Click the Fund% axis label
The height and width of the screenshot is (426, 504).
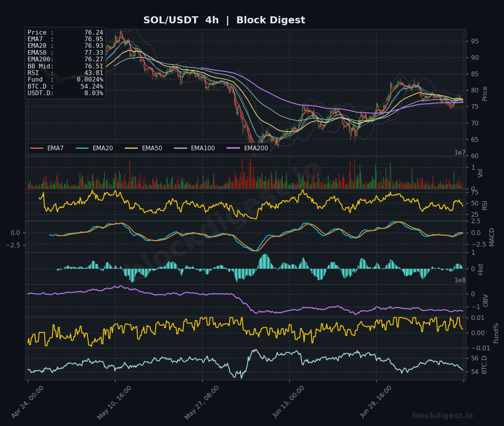496,333
